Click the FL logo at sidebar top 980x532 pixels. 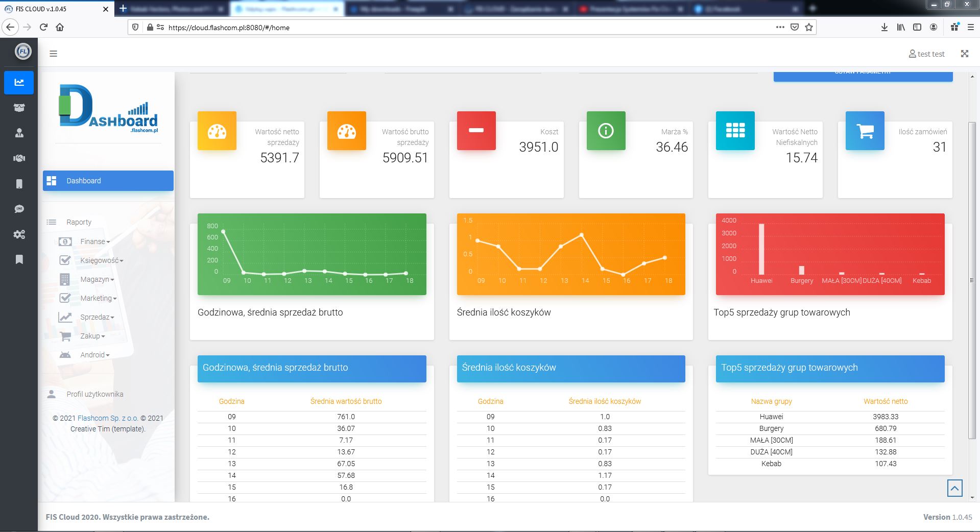click(23, 52)
